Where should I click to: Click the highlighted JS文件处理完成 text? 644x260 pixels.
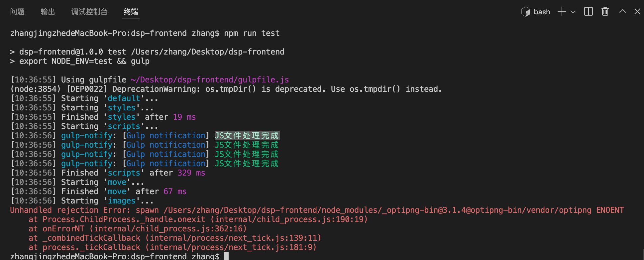(x=247, y=136)
